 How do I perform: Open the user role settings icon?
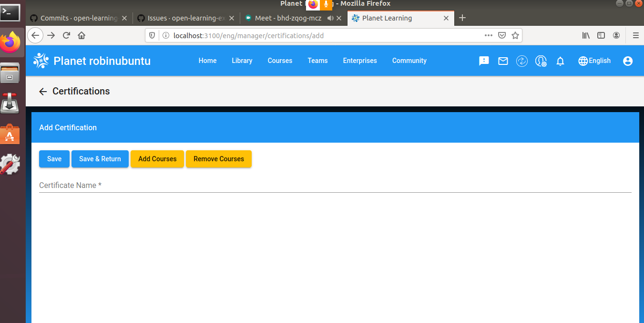[541, 61]
